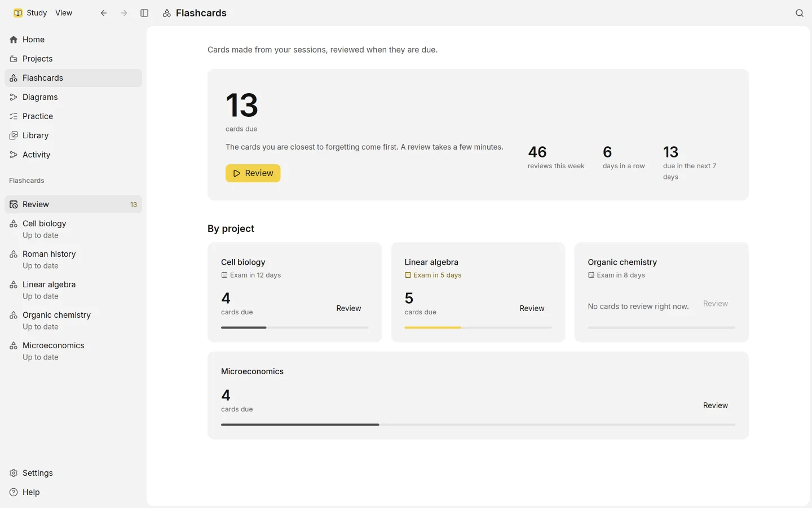Click the '6' days in a row value
The image size is (812, 508).
click(607, 152)
